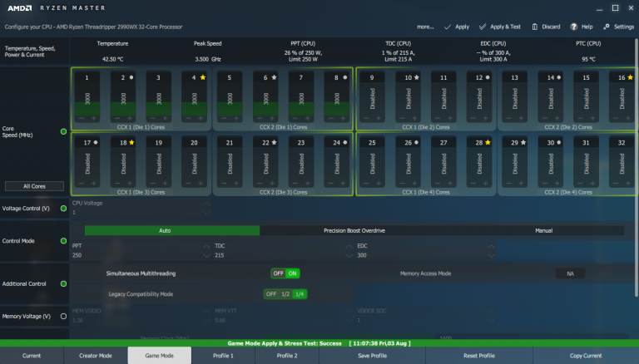Increase CPU Voltage with up arrow
This screenshot has height=364, width=639.
click(206, 204)
